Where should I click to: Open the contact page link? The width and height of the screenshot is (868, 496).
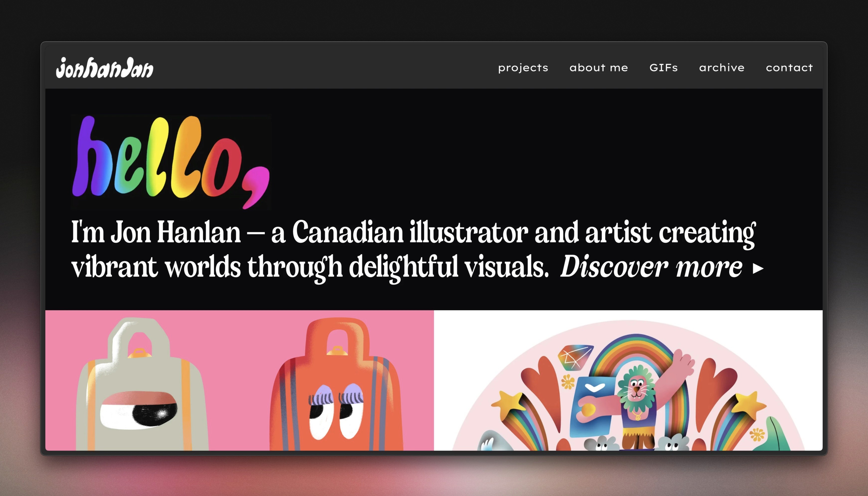pyautogui.click(x=789, y=67)
